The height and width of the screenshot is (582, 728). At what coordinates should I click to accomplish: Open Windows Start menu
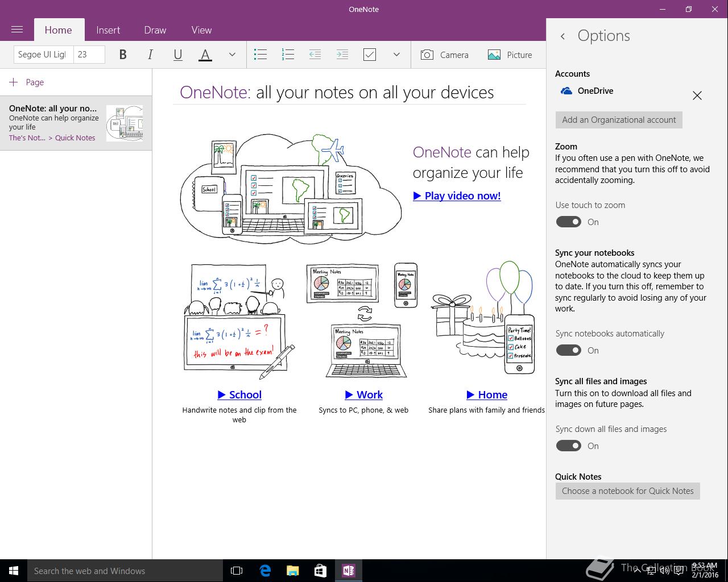(14, 571)
